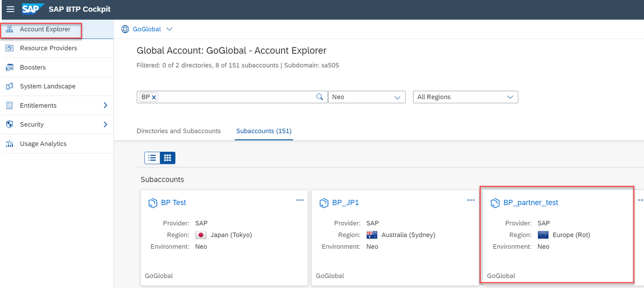The width and height of the screenshot is (644, 288).
Task: Open the hamburger navigation menu
Action: pyautogui.click(x=10, y=9)
